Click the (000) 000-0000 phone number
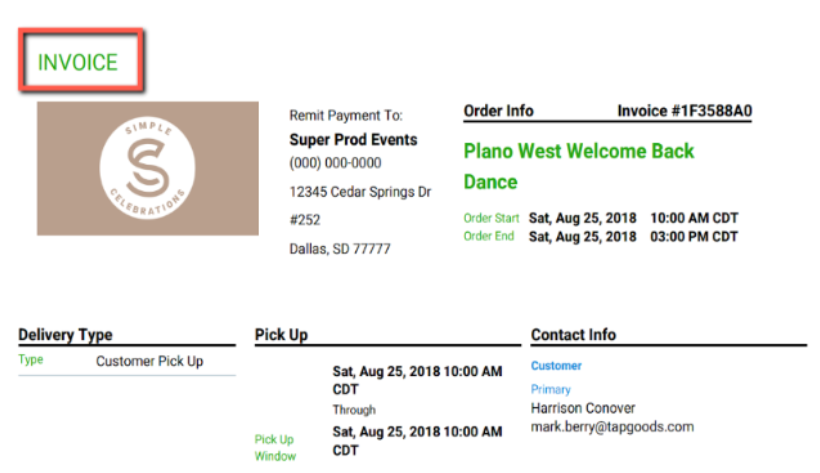Image resolution: width=820 pixels, height=473 pixels. pos(335,163)
